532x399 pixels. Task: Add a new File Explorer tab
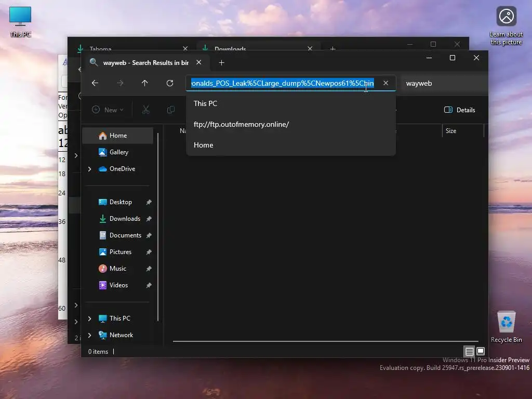pyautogui.click(x=221, y=63)
